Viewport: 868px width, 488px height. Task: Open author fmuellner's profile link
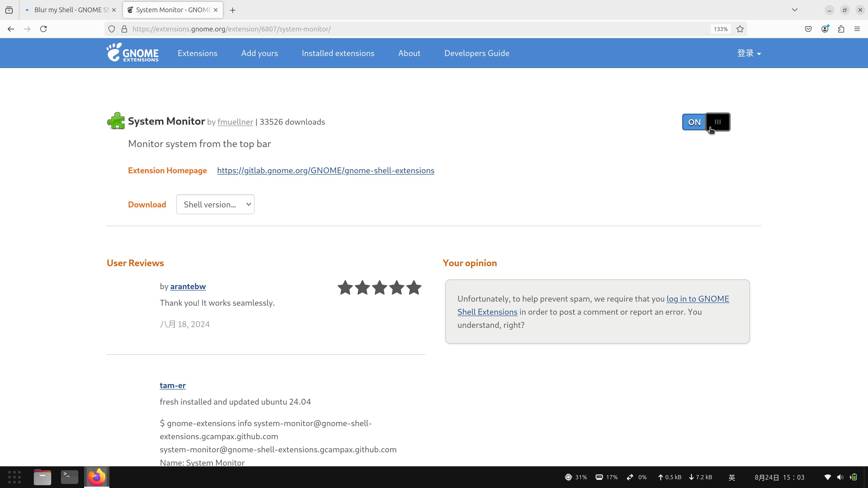[x=235, y=122]
